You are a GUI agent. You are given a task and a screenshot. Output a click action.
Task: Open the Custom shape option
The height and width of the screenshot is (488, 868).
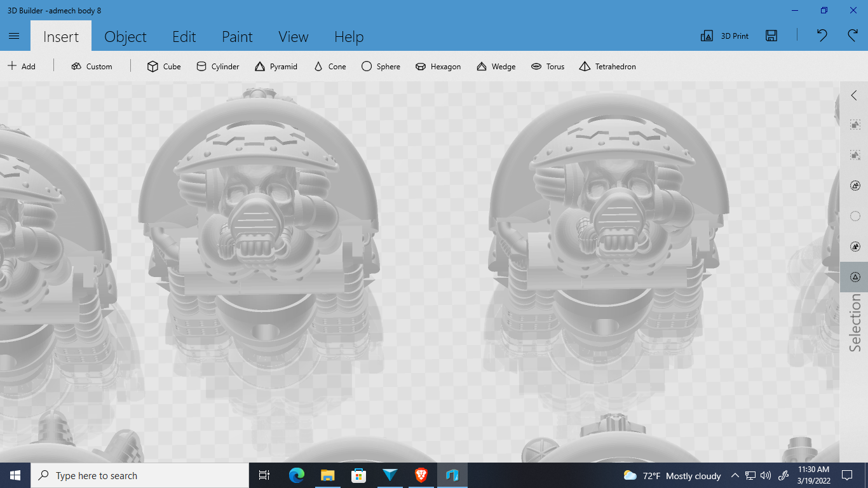(92, 66)
